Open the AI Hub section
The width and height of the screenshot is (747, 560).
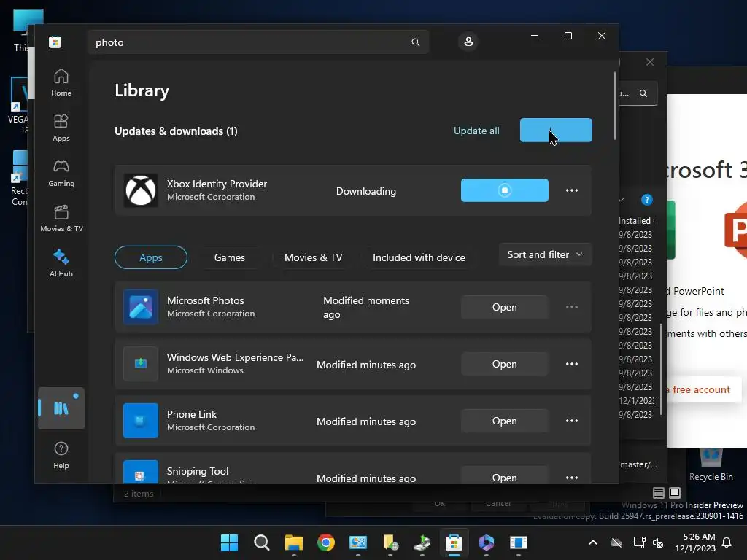61,262
